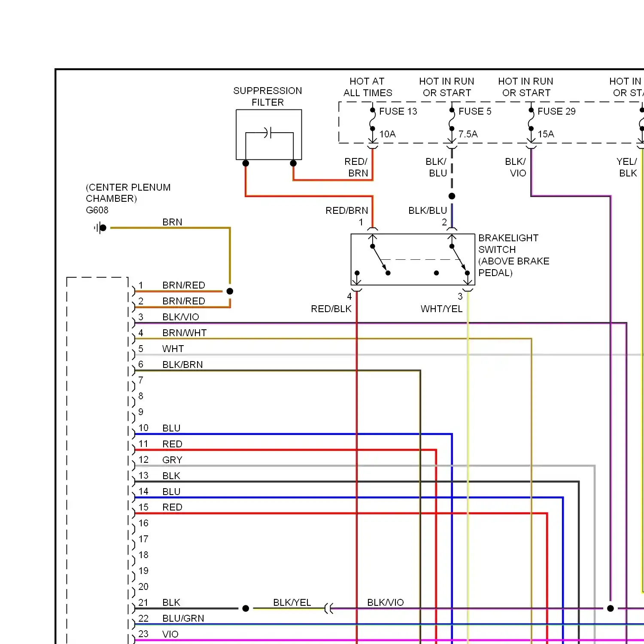644x644 pixels.
Task: Click splice dot joining BRN wire to pin 1
Action: click(230, 291)
